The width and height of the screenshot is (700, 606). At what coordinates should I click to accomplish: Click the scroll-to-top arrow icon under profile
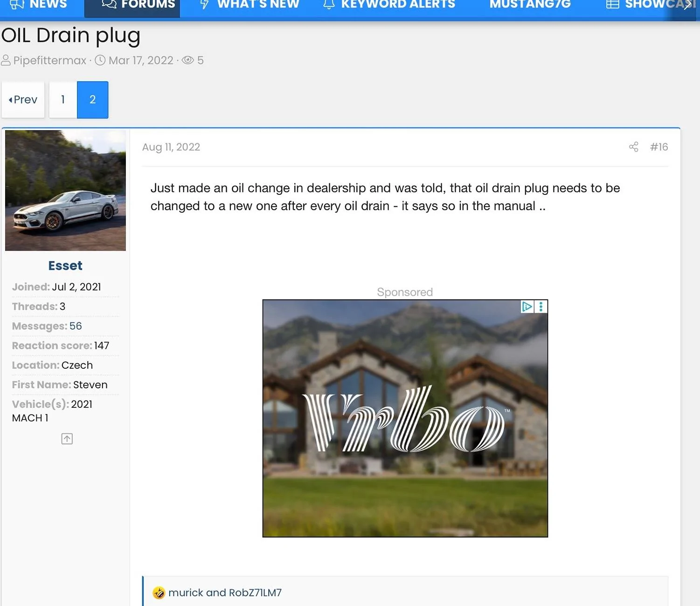tap(67, 439)
